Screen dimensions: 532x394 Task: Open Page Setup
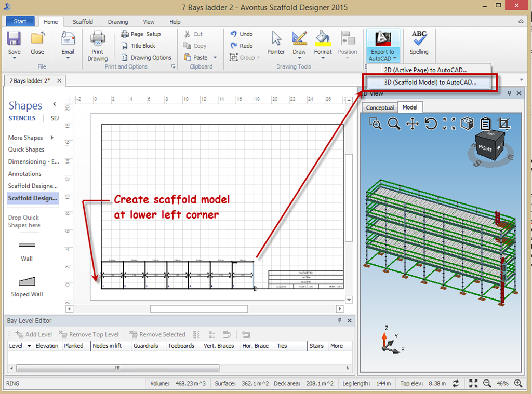click(141, 34)
